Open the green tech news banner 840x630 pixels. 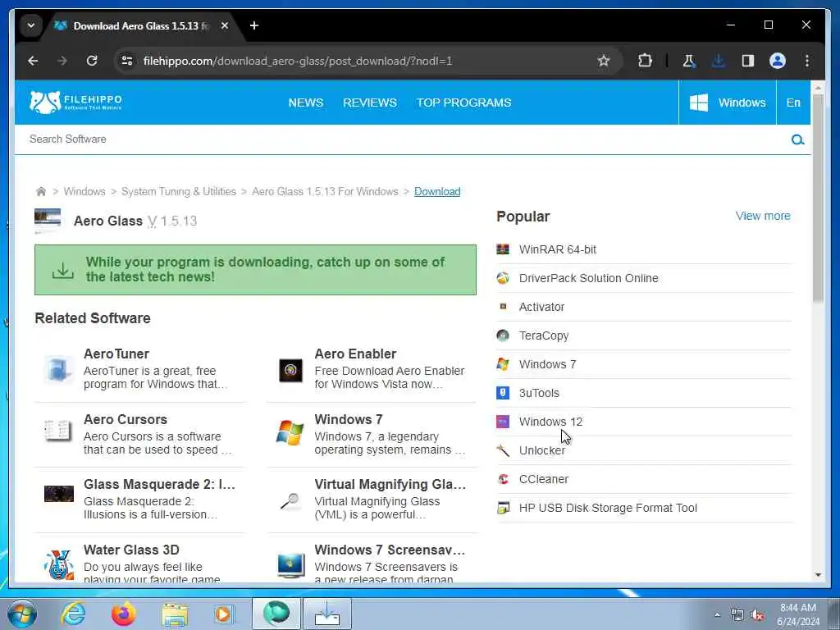click(255, 269)
